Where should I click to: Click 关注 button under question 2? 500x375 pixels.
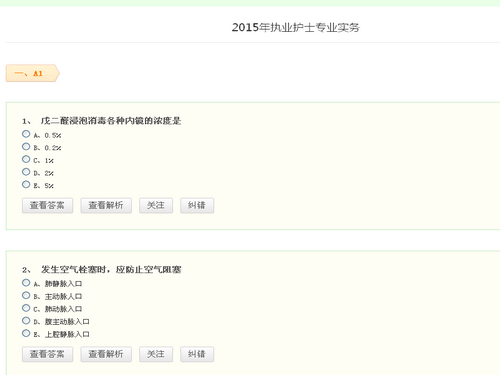156,354
